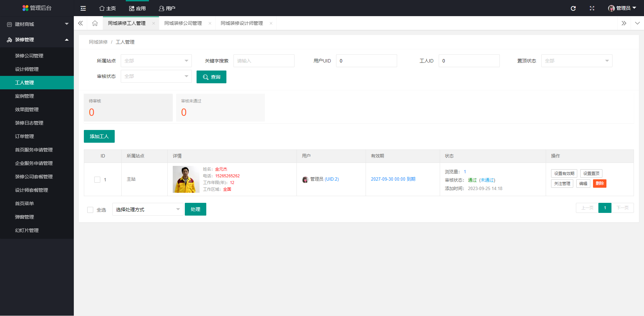The height and width of the screenshot is (316, 644).
Task: Click the 装修管理 sidebar icon
Action: [9, 40]
